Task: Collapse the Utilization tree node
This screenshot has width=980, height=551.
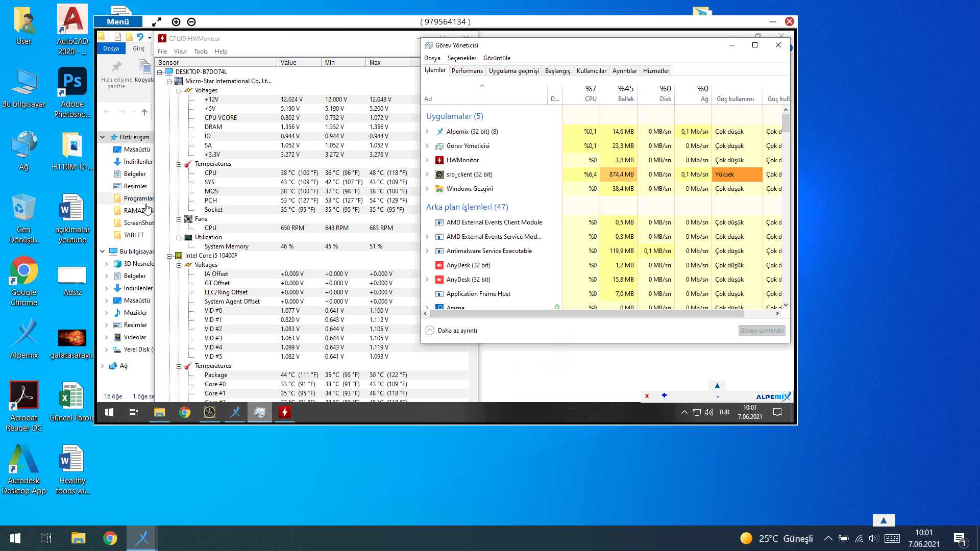Action: [179, 237]
